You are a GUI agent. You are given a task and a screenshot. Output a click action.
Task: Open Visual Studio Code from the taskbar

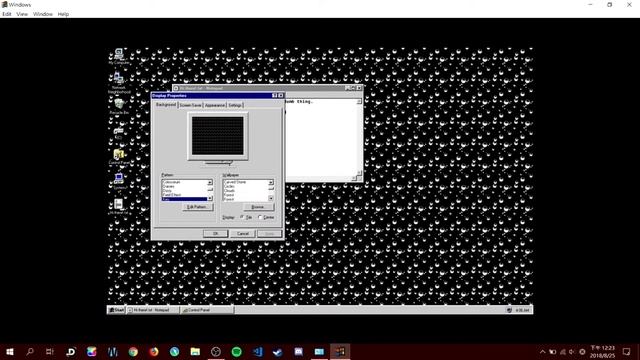[257, 351]
